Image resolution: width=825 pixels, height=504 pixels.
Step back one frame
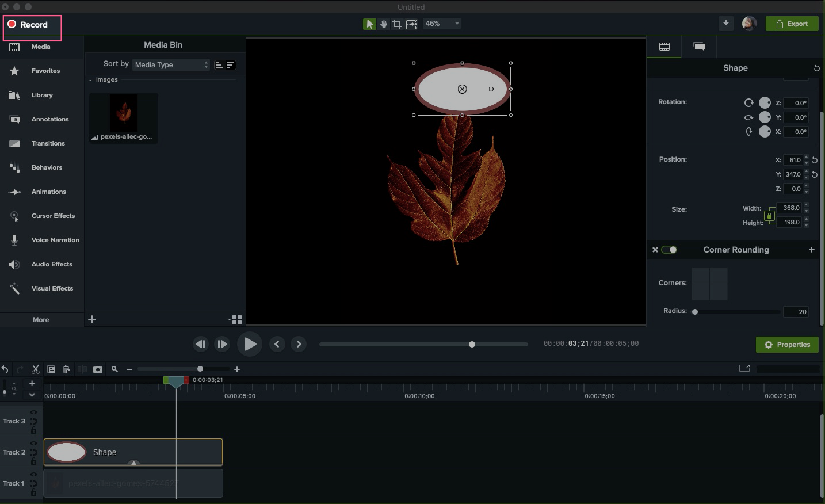[x=200, y=344]
